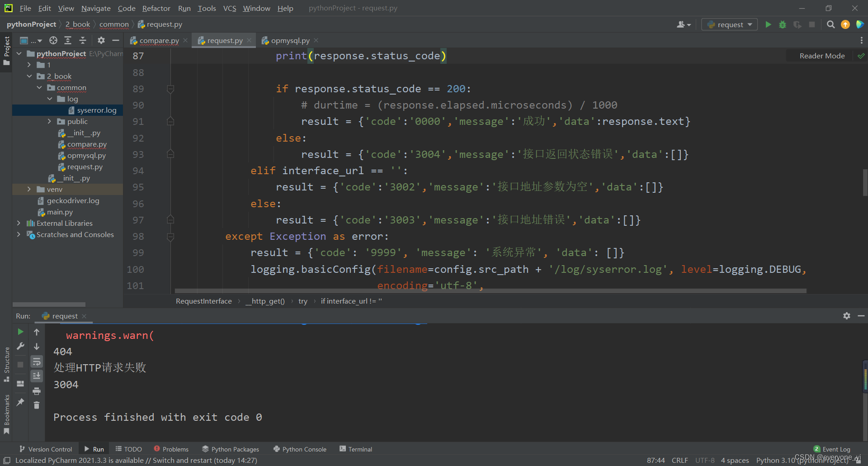Viewport: 868px width, 466px height.
Task: Expand the venv folder
Action: [x=29, y=189]
